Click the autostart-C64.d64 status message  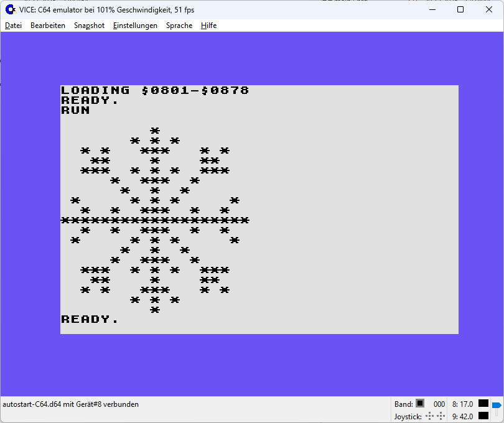pos(70,404)
